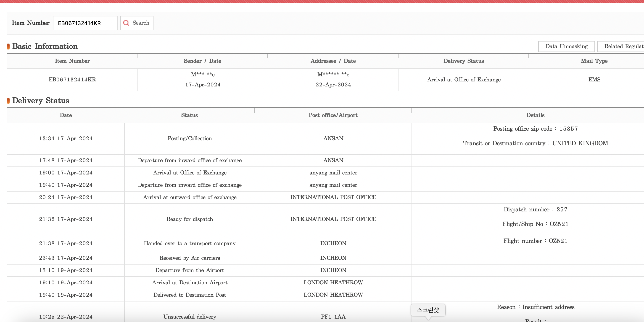The height and width of the screenshot is (322, 644).
Task: Click the magnifying glass search icon
Action: [126, 23]
